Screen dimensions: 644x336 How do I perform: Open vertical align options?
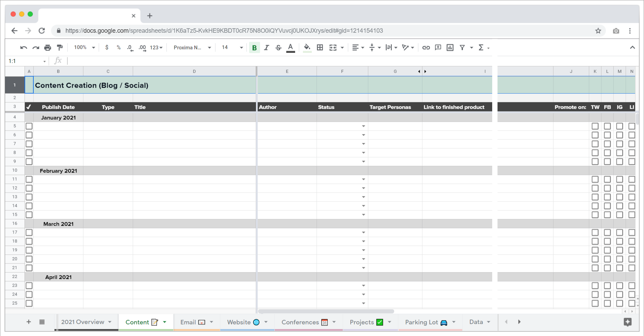[x=375, y=48]
